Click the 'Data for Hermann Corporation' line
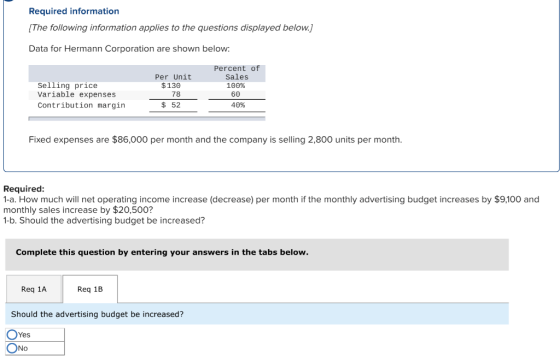560x360 pixels. 129,49
